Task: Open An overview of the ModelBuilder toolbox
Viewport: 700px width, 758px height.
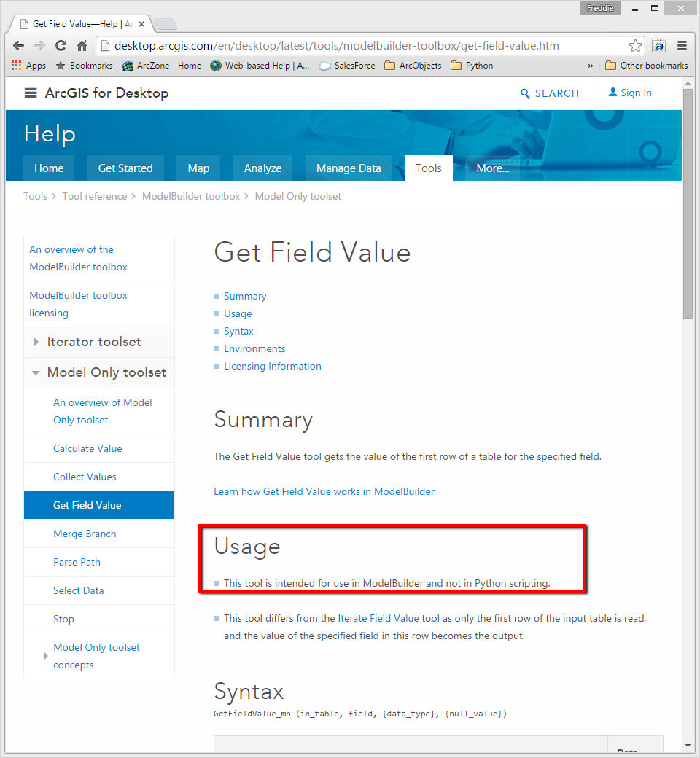Action: pos(78,258)
